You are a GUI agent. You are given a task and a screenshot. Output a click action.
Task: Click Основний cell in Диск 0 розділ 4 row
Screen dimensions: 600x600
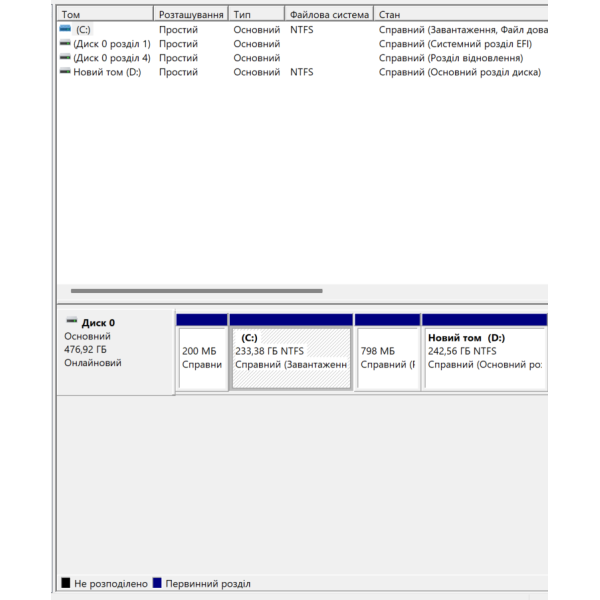(257, 58)
